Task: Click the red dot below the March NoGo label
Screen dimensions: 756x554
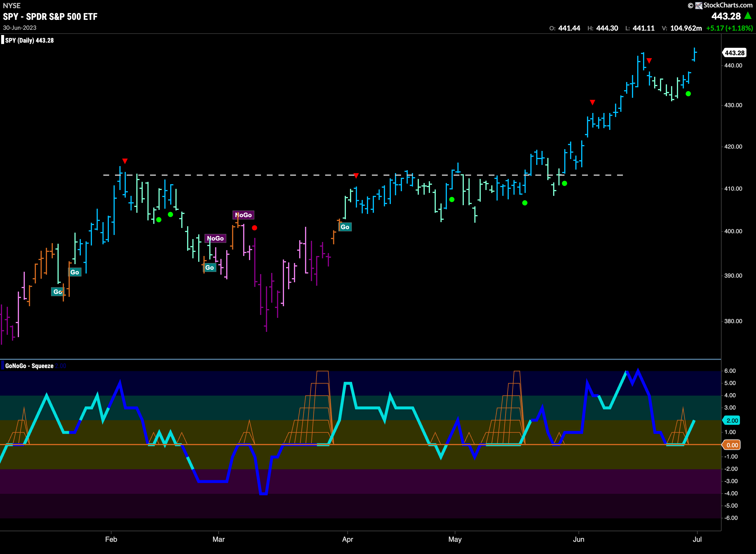Action: point(255,228)
